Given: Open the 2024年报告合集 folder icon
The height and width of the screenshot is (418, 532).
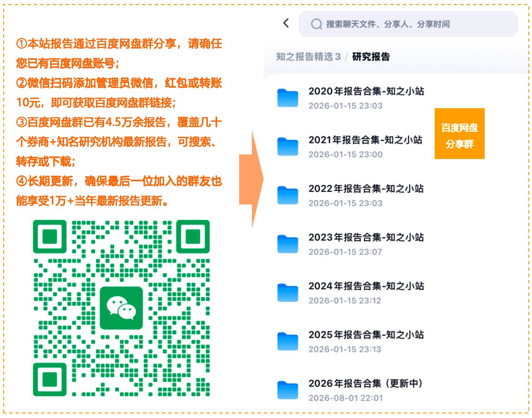Looking at the screenshot, I should pos(288,293).
